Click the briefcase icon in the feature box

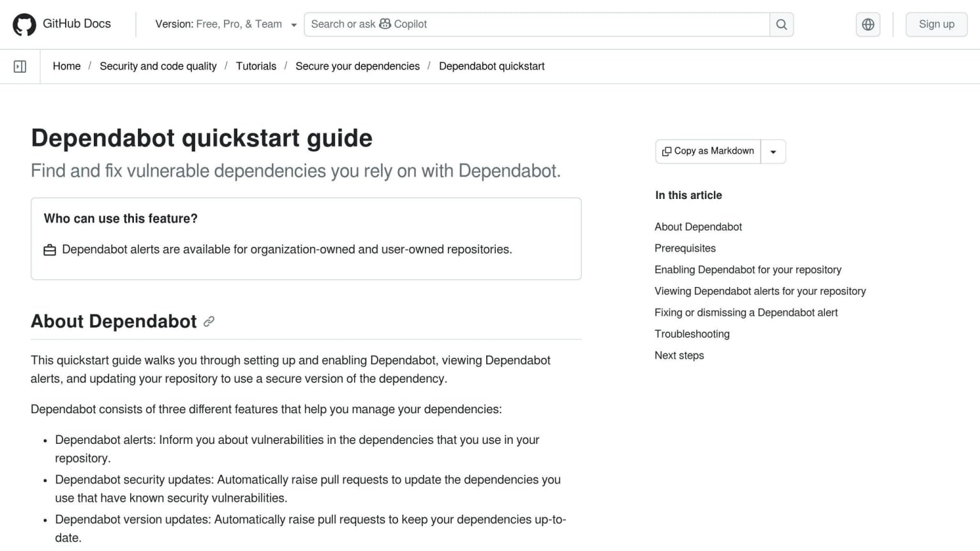pos(50,250)
